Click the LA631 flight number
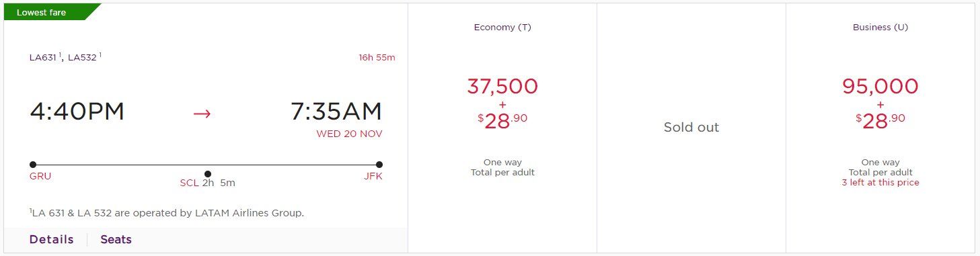Screen dimensions: 980x256 click(44, 58)
